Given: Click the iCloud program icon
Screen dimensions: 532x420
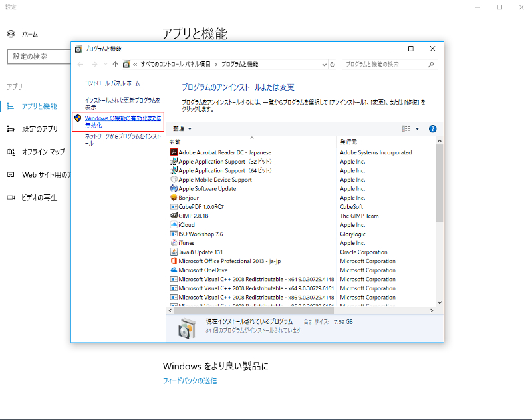Looking at the screenshot, I should [174, 224].
